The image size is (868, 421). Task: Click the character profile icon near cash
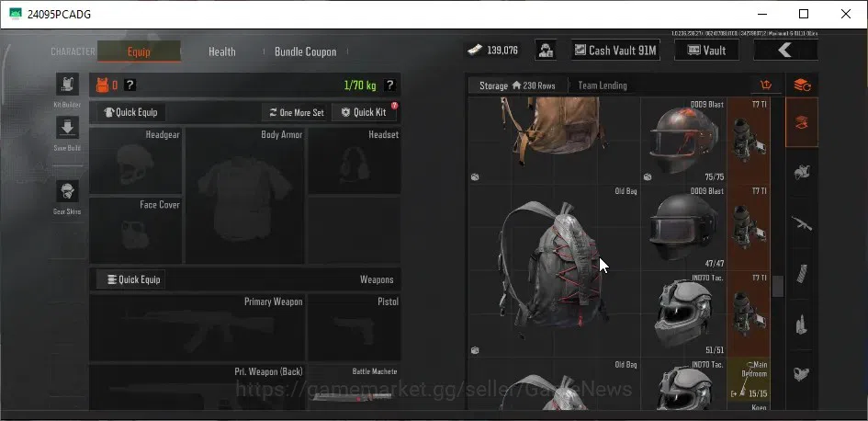(x=546, y=51)
